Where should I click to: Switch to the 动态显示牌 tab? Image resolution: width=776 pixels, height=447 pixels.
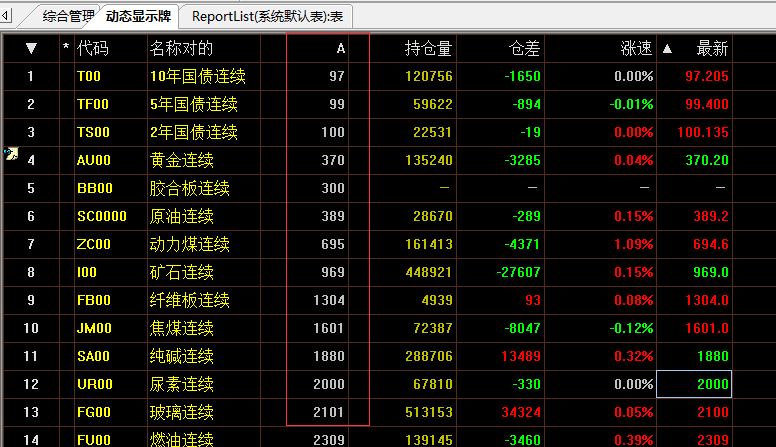(138, 16)
